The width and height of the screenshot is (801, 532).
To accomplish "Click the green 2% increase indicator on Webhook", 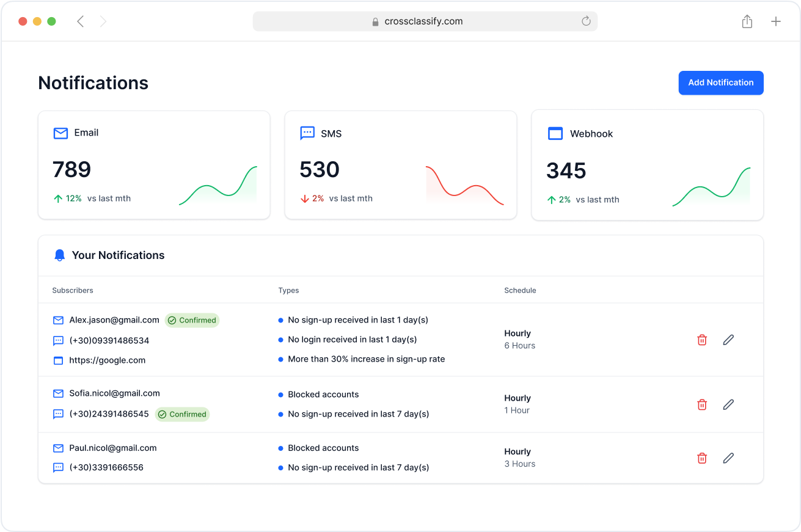I will click(559, 200).
